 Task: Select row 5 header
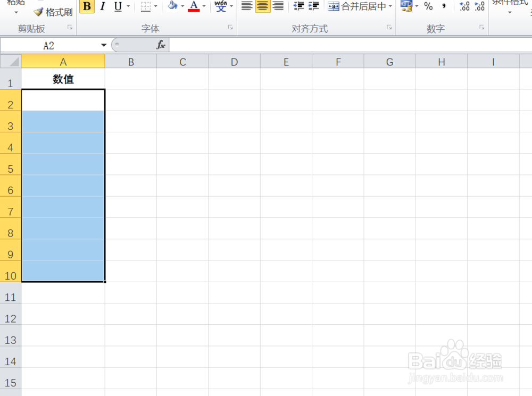[11, 164]
